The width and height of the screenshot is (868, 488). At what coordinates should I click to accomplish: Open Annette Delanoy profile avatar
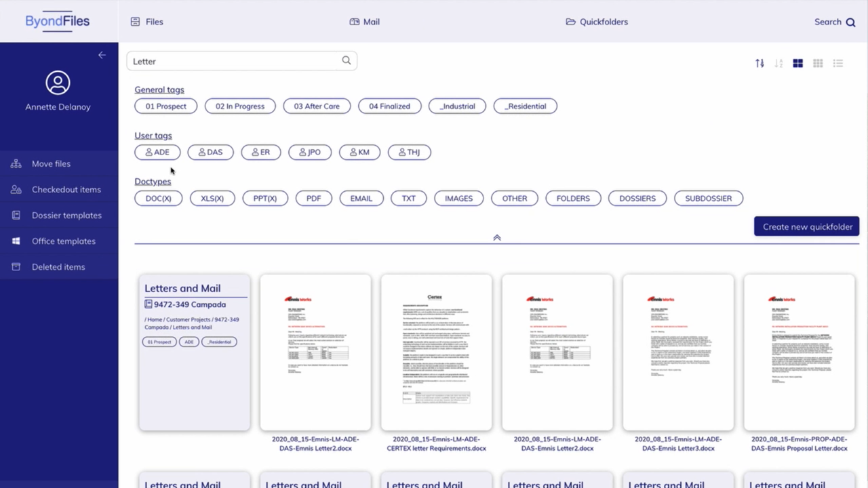coord(58,83)
